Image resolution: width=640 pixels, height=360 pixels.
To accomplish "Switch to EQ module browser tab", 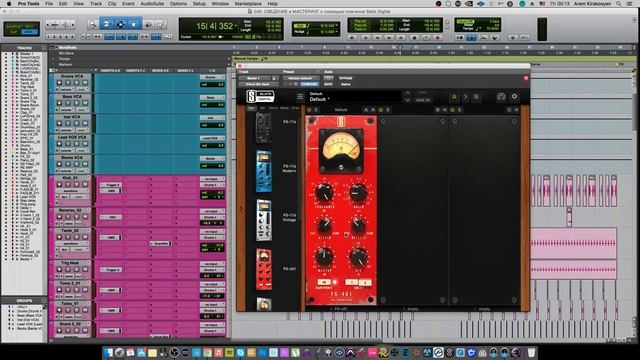I will click(x=262, y=108).
